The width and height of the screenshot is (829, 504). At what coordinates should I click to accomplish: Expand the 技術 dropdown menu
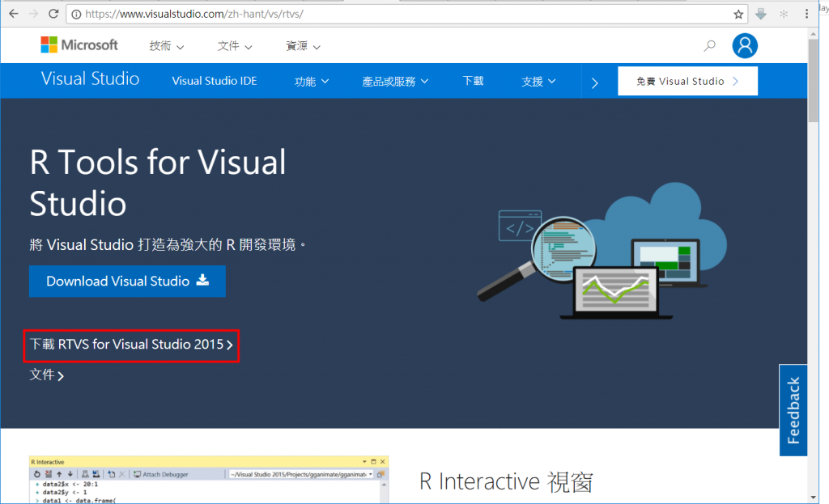166,46
